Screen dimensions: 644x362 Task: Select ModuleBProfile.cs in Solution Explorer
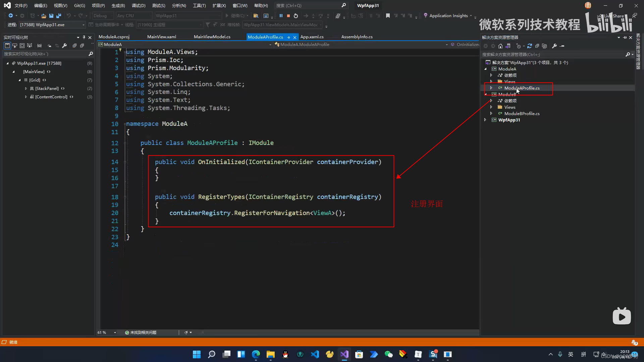pyautogui.click(x=522, y=113)
